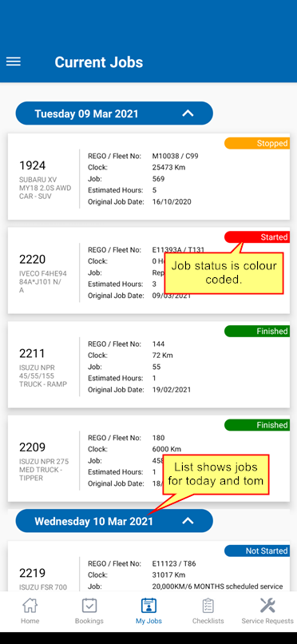Open the Service Requests tools icon
Image resolution: width=297 pixels, height=644 pixels.
click(x=267, y=606)
